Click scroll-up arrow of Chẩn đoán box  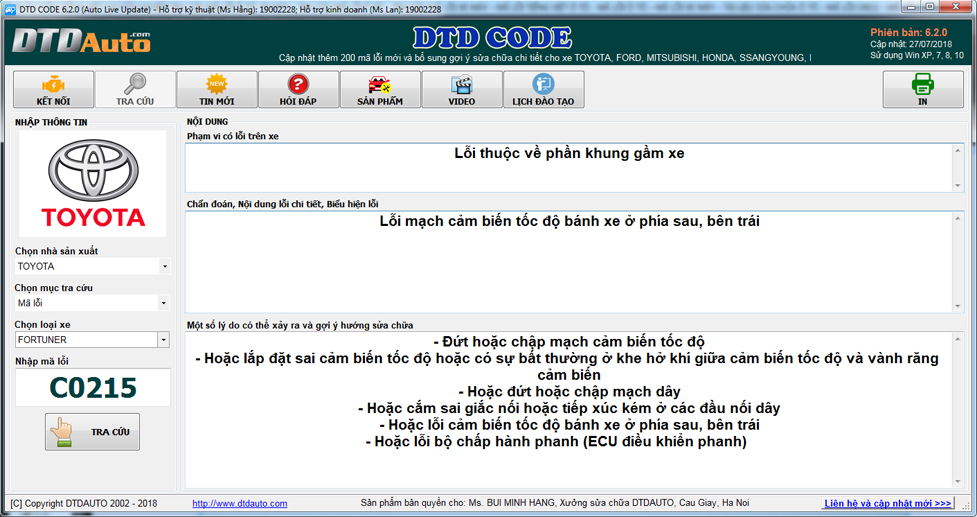pyautogui.click(x=958, y=219)
